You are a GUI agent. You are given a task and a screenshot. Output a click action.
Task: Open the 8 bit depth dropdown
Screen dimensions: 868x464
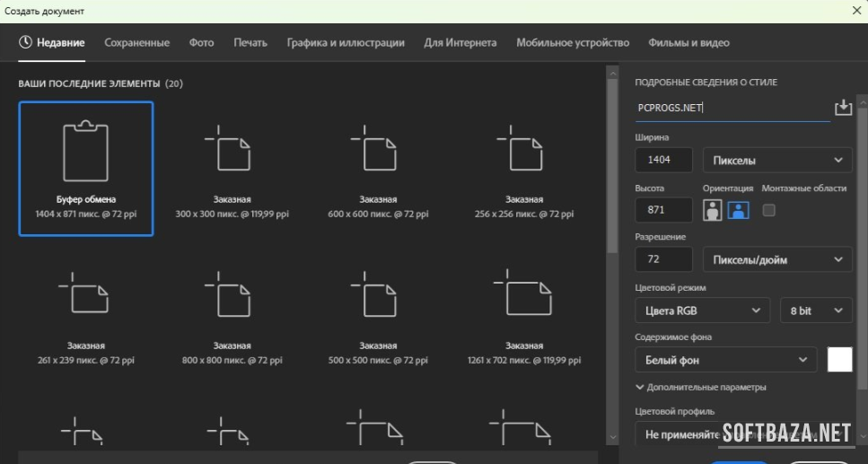[x=815, y=311]
